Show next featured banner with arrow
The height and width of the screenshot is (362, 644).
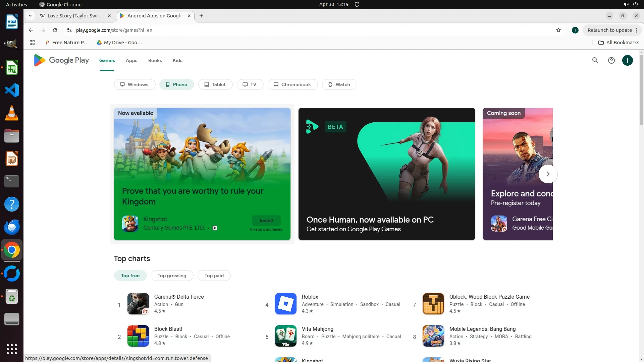coord(548,174)
